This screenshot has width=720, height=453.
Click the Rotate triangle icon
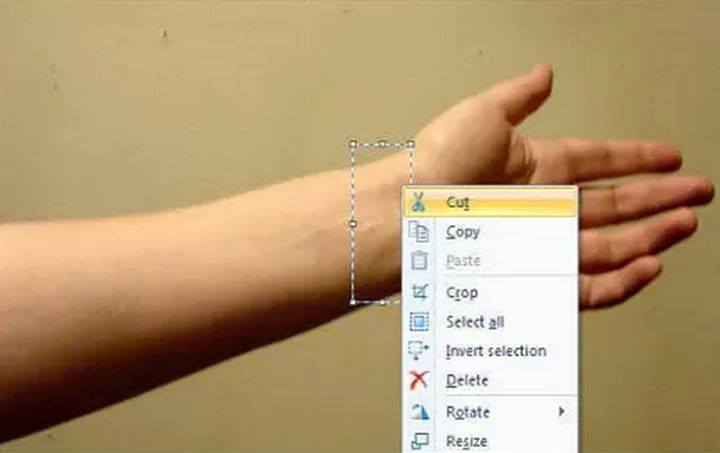(420, 412)
